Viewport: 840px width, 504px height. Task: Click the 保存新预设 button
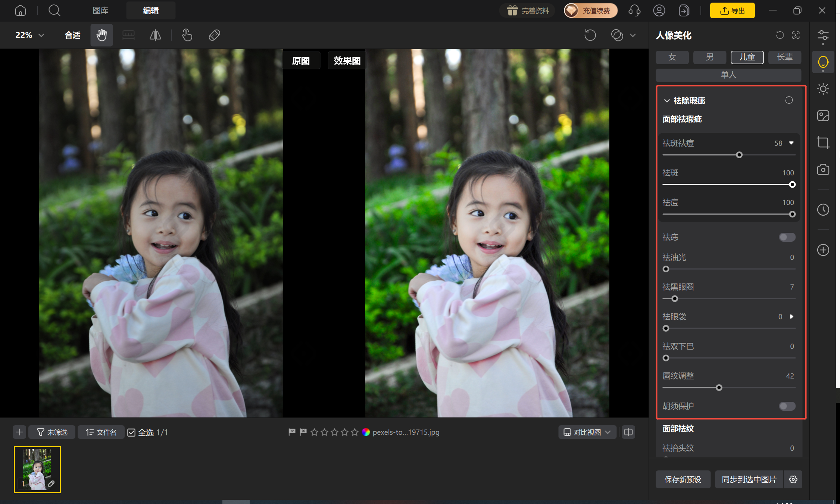coord(683,479)
